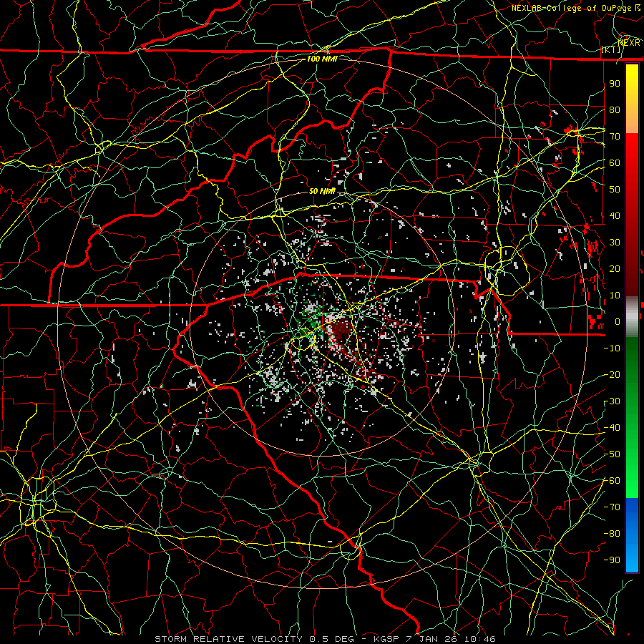Screen dimensions: 644x644
Task: Click the 50 knot label on the color scale
Action: 615,190
